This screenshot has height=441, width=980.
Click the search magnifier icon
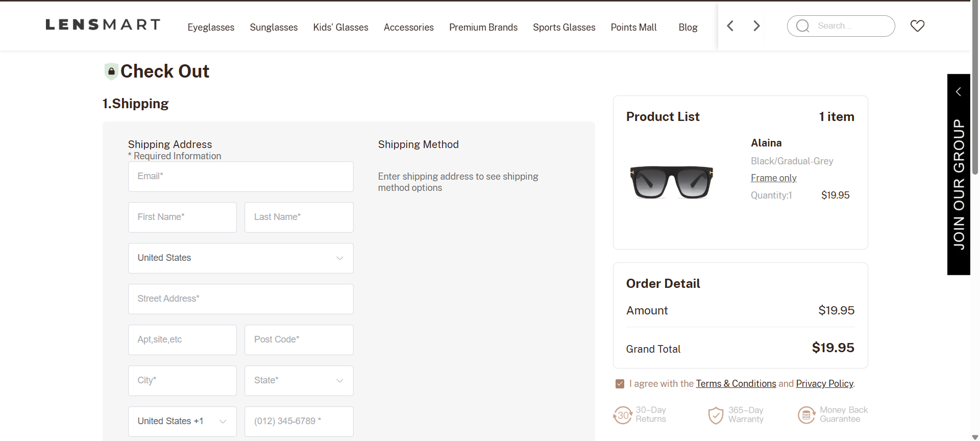pyautogui.click(x=803, y=26)
